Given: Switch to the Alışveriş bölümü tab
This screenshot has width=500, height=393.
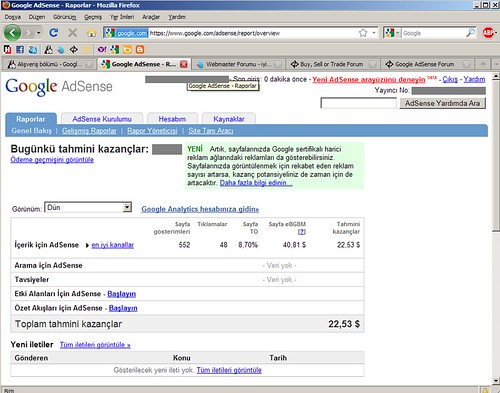Looking at the screenshot, I should 49,64.
